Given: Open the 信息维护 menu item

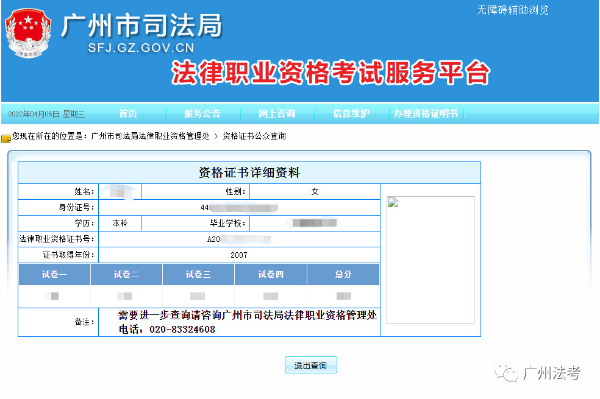Looking at the screenshot, I should pyautogui.click(x=351, y=114).
